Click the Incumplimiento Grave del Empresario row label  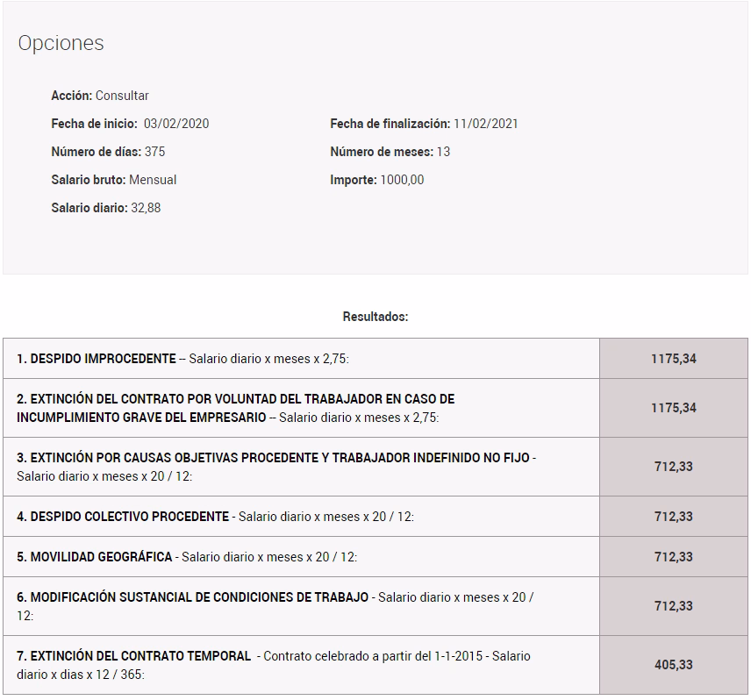[235, 408]
